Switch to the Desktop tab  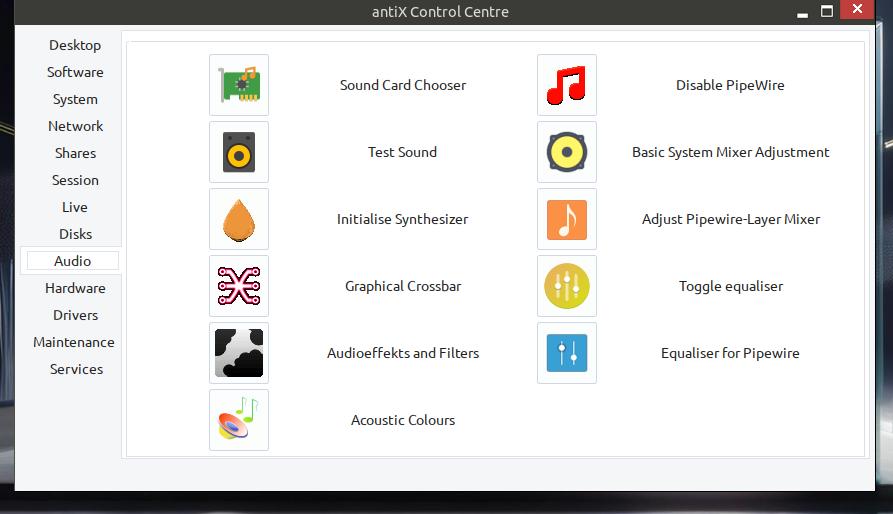coord(75,45)
